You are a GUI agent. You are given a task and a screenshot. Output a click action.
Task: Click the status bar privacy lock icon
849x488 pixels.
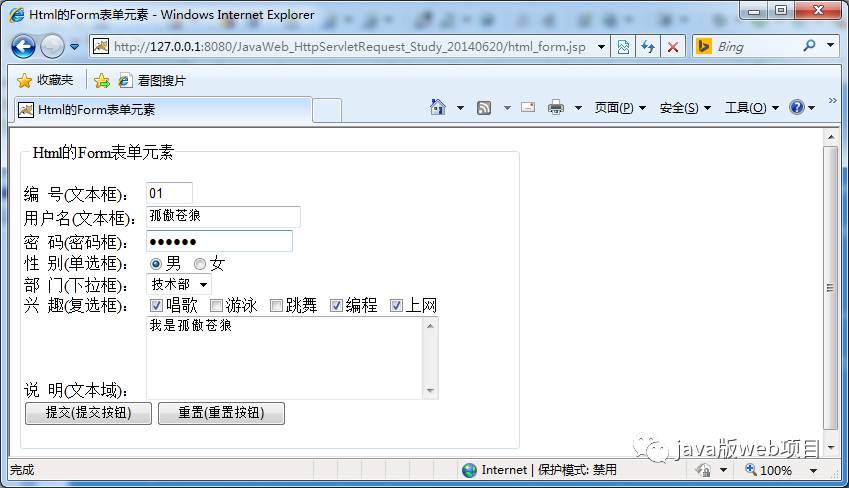pyautogui.click(x=703, y=470)
